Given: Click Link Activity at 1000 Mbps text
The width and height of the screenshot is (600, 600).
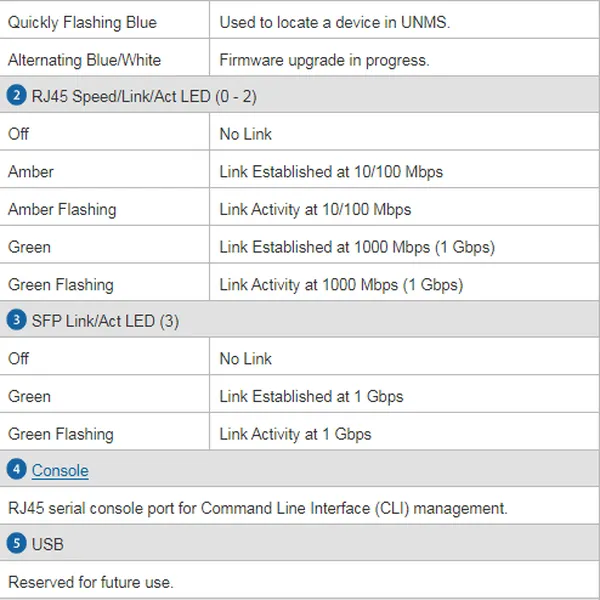Looking at the screenshot, I should [x=341, y=285].
